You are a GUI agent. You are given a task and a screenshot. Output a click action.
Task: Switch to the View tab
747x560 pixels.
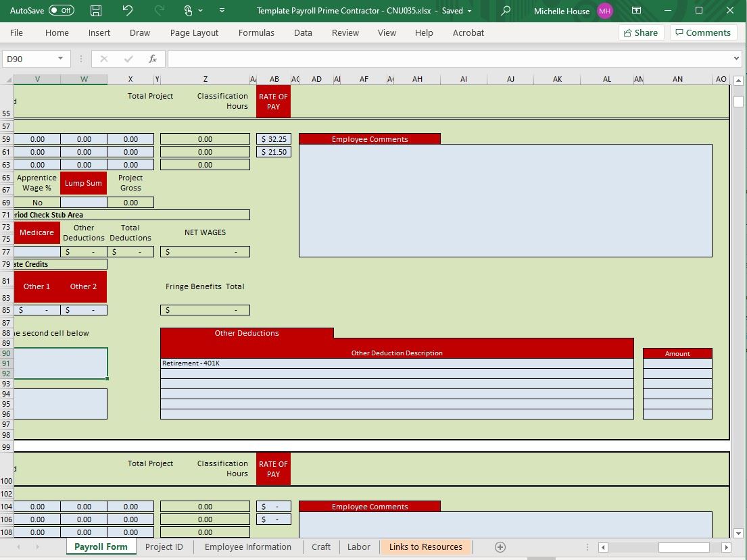pos(387,33)
